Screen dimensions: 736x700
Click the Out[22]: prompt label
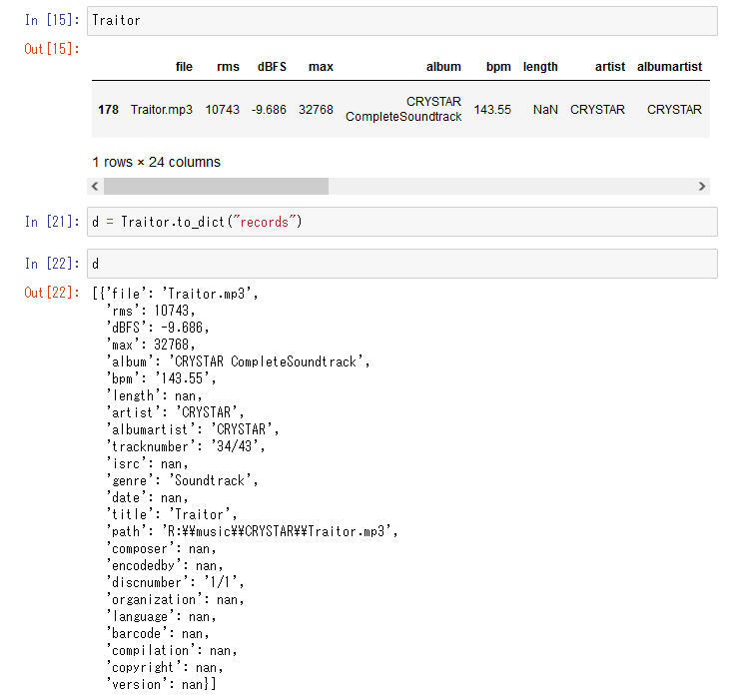pyautogui.click(x=52, y=293)
